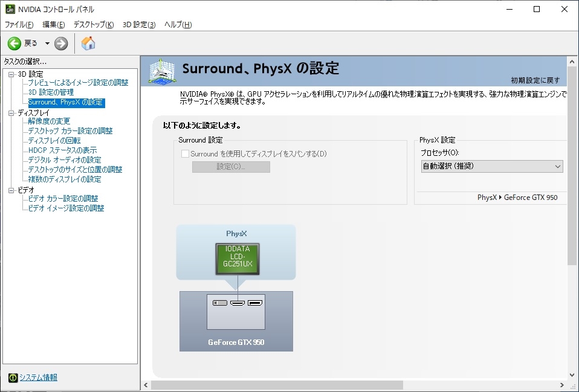Viewport: 579px width, 392px height.
Task: Open 複数のディスプレイの設定 page
Action: pos(65,179)
